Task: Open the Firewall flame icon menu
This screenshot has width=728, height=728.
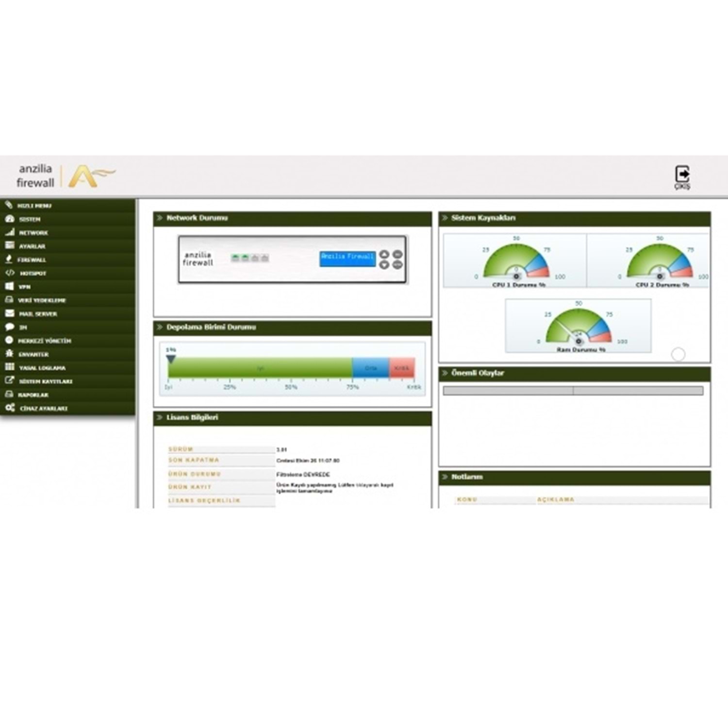Action: (x=9, y=259)
